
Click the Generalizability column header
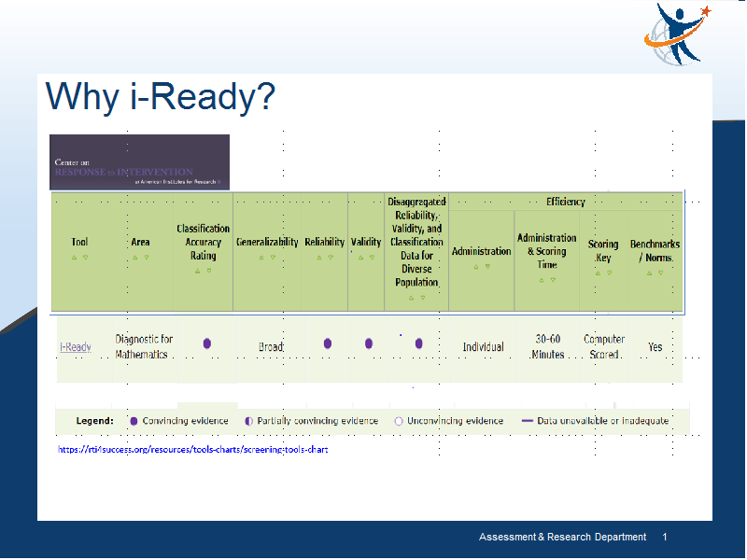267,242
